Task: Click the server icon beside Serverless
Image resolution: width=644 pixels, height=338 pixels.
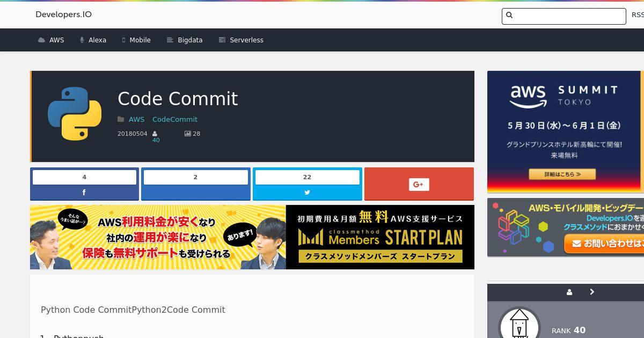Action: click(x=222, y=40)
